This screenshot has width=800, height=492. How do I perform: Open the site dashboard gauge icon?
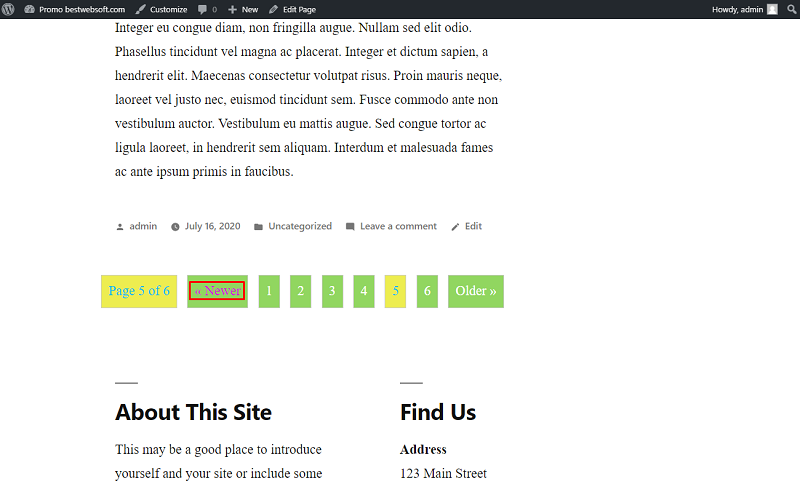pos(30,9)
